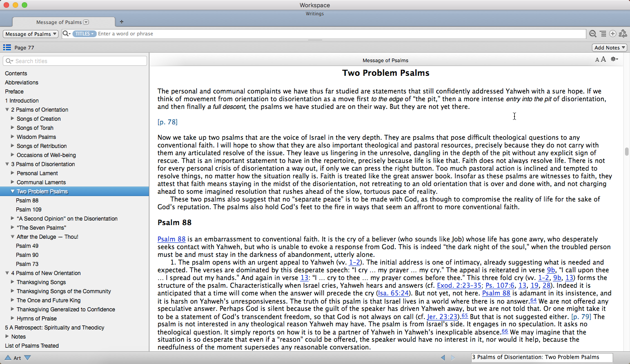Click the plus circle add pane icon
This screenshot has width=630, height=364.
[x=613, y=34]
